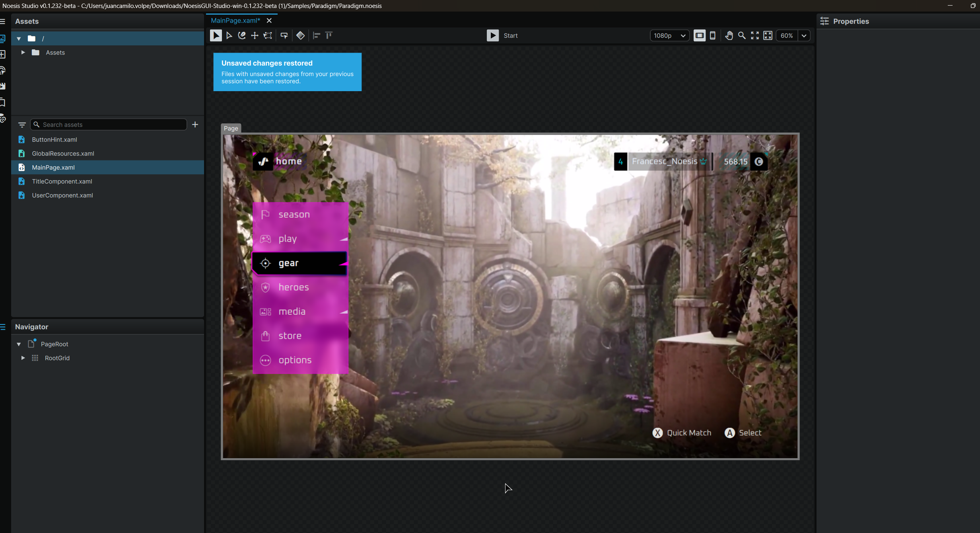
Task: Toggle the diamond grid snapping icon
Action: [300, 35]
